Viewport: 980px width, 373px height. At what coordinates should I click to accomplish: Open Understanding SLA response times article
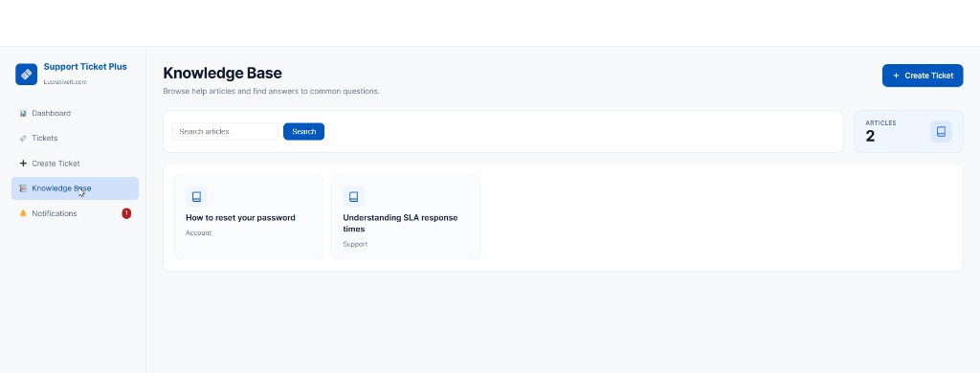[406, 217]
